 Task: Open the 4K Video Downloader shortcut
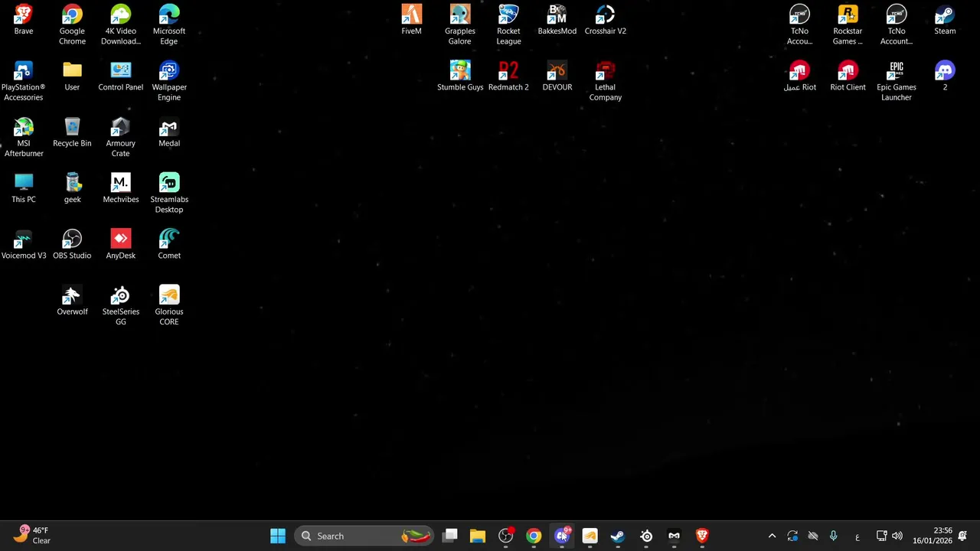[x=120, y=25]
